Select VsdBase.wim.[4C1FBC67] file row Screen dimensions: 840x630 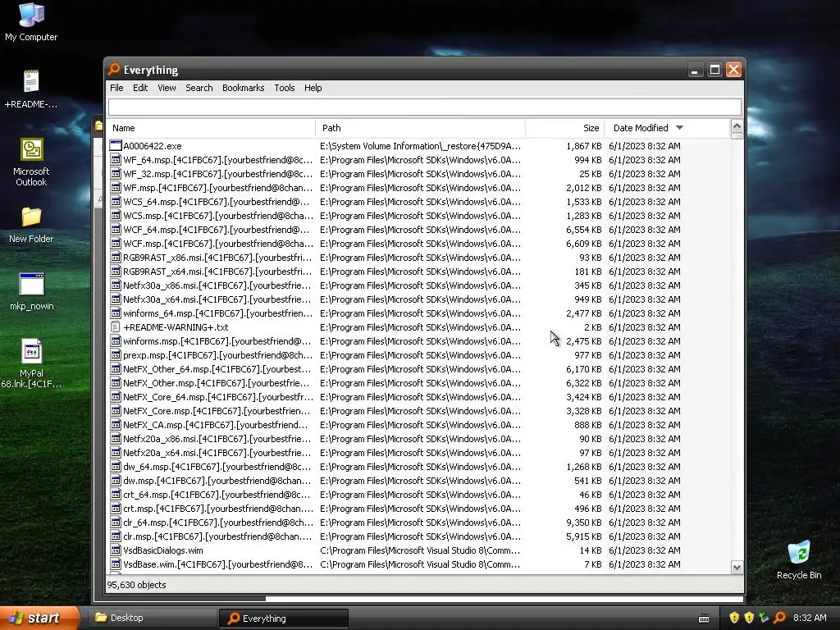coord(419,564)
